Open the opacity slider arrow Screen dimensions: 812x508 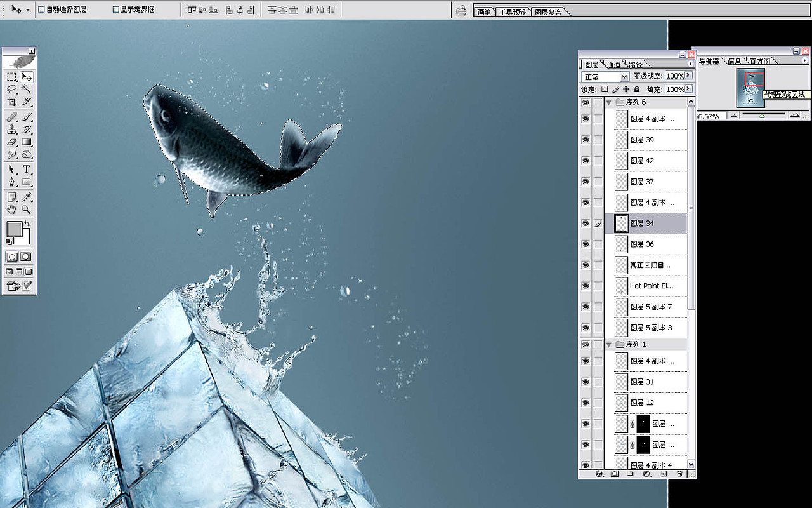click(x=688, y=76)
